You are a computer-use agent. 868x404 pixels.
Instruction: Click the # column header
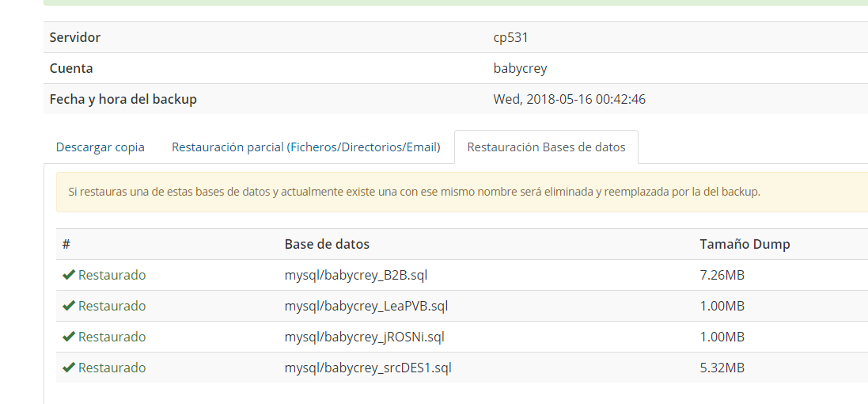[66, 244]
